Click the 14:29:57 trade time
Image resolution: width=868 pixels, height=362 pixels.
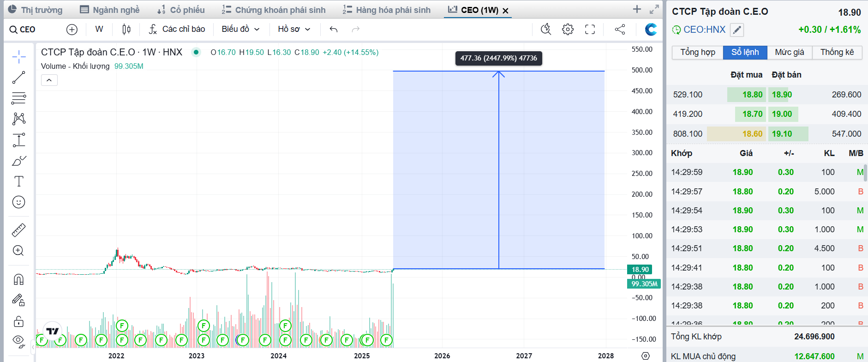click(687, 192)
